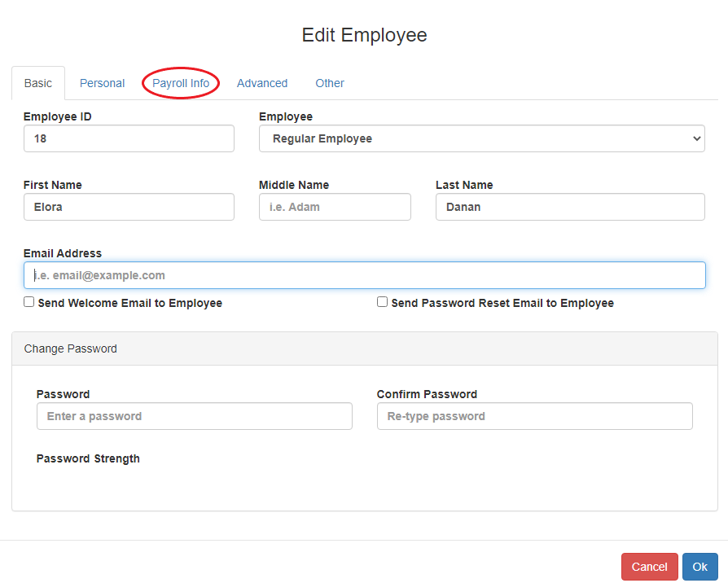Expand the Employee type dropdown
The height and width of the screenshot is (583, 728).
coord(481,138)
